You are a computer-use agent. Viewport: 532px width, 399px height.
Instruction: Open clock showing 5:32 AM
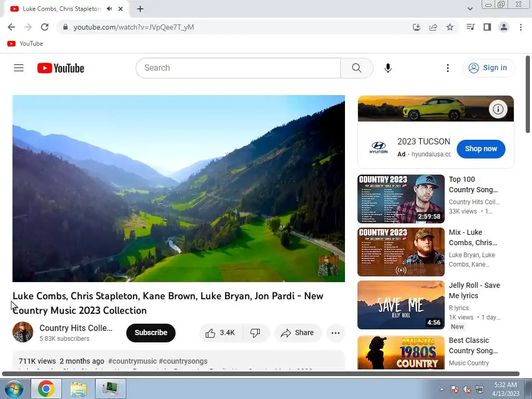506,389
